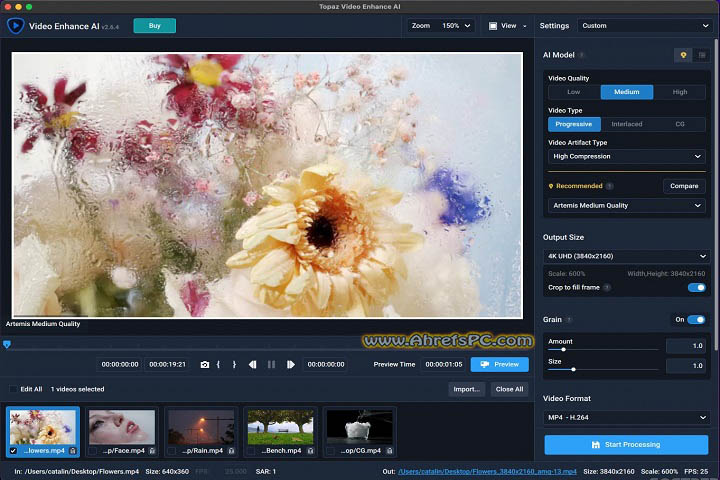The image size is (720, 480).
Task: Open Output Size 4K UHD dropdown
Action: (627, 256)
